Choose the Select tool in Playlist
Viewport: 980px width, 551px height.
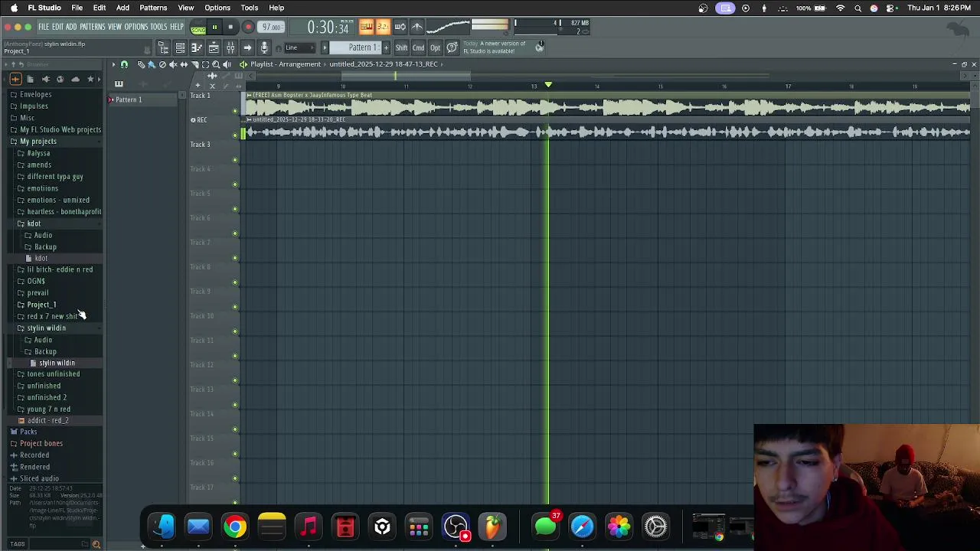click(x=205, y=64)
